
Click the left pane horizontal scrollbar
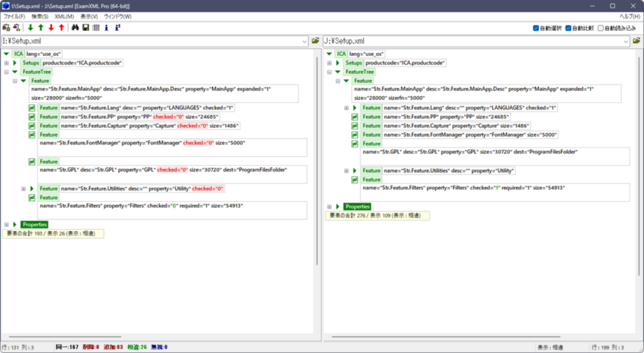point(65,337)
